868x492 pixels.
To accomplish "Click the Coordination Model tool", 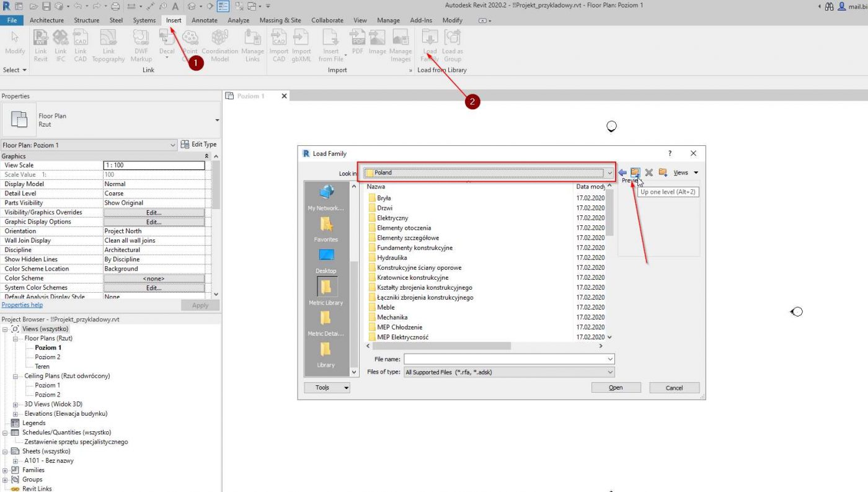I will 219,47.
